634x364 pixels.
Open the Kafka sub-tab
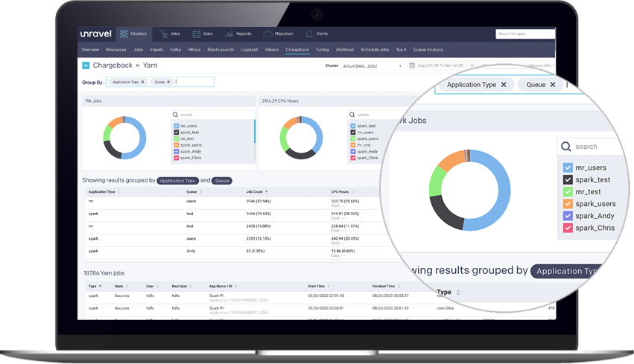click(176, 50)
